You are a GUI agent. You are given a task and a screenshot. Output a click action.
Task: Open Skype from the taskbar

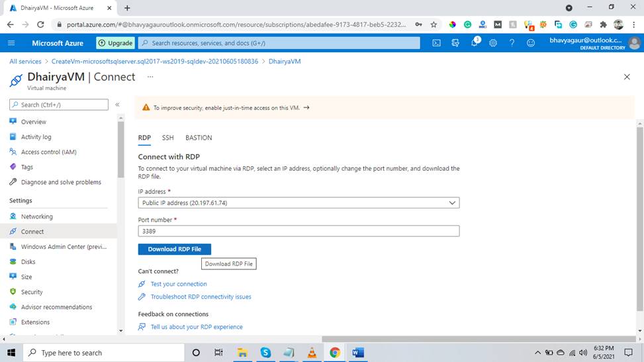(x=265, y=353)
